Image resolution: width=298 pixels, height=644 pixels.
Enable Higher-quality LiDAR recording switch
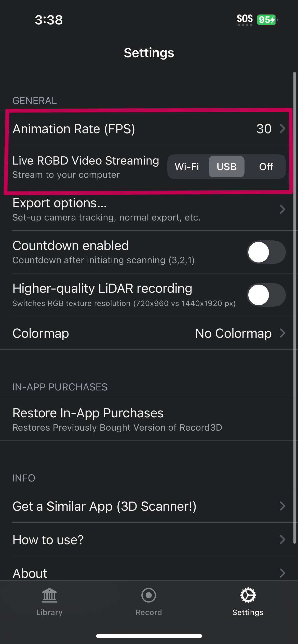tap(266, 295)
